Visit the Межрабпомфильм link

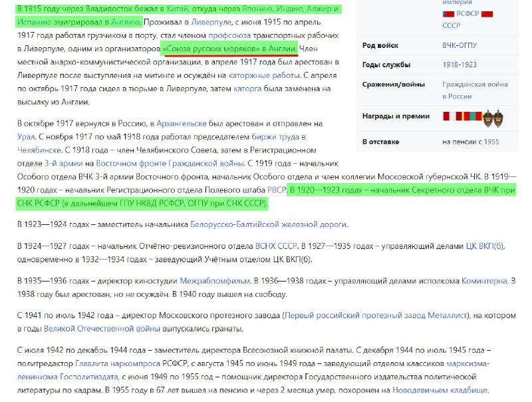click(x=215, y=281)
